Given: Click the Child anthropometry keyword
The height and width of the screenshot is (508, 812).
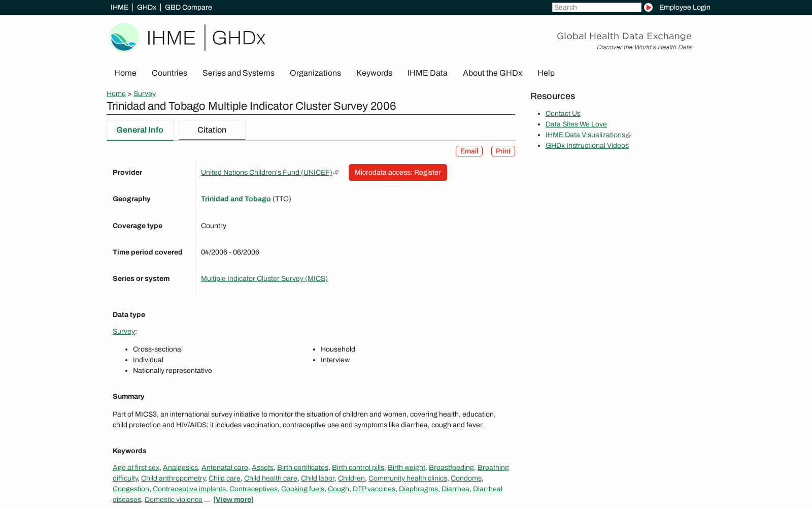Looking at the screenshot, I should [x=173, y=478].
